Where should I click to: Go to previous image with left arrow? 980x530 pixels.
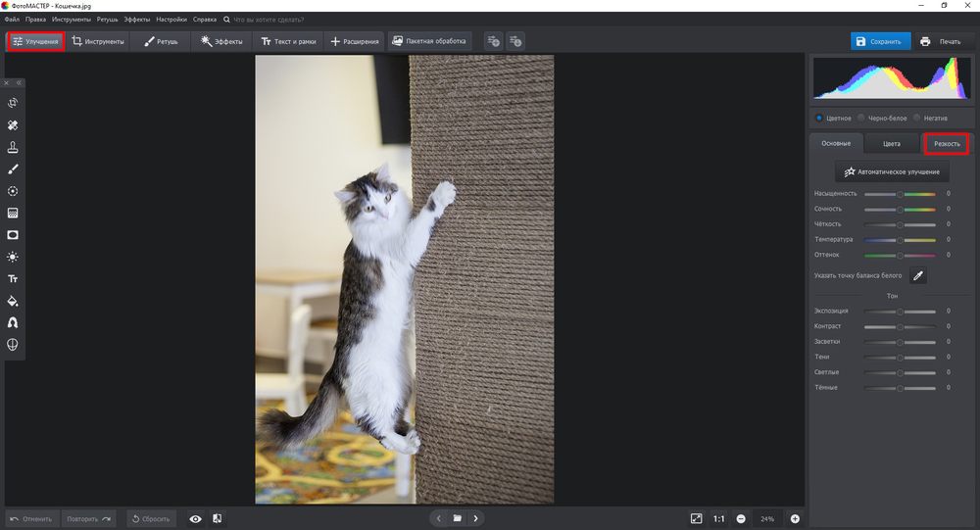pyautogui.click(x=438, y=518)
